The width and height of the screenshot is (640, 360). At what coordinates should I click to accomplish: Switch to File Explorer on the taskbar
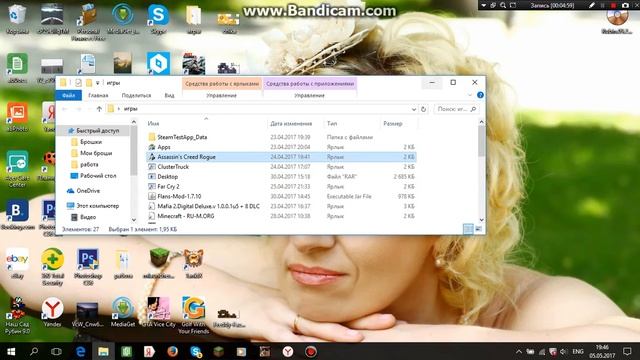(x=103, y=351)
